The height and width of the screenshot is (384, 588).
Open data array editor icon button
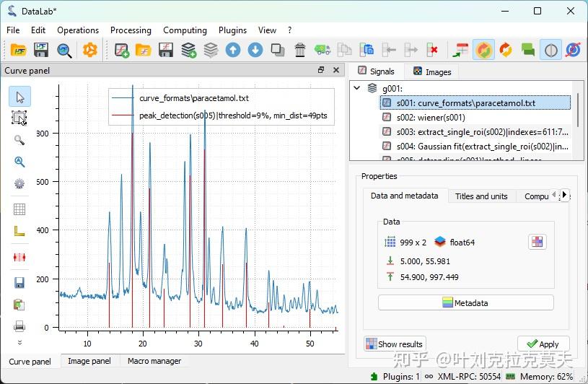point(537,242)
